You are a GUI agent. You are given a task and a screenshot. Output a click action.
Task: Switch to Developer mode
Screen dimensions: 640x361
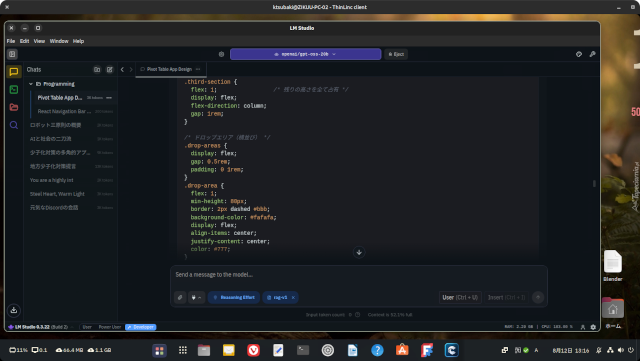click(141, 327)
